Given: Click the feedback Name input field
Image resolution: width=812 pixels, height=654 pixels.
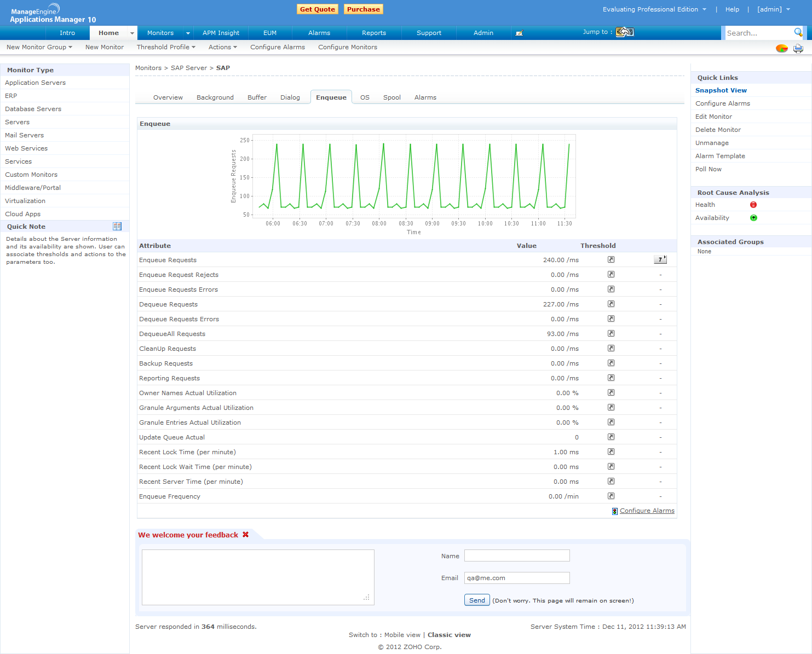Looking at the screenshot, I should coord(517,555).
